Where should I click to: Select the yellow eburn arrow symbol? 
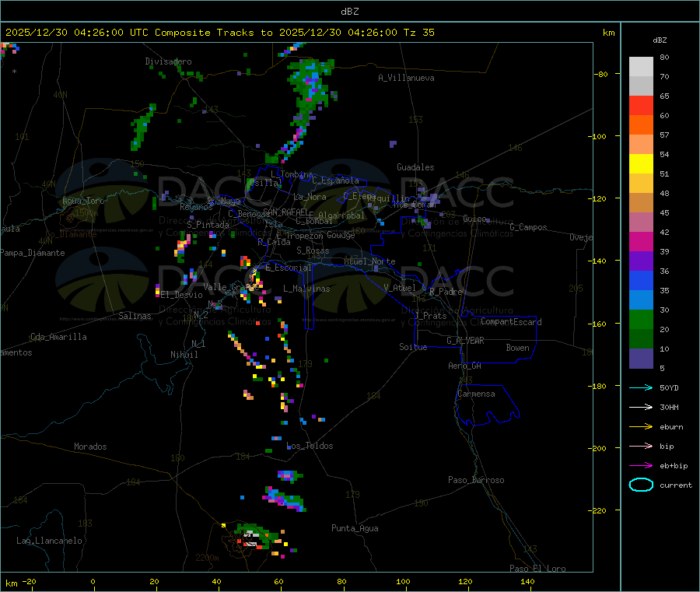point(641,426)
